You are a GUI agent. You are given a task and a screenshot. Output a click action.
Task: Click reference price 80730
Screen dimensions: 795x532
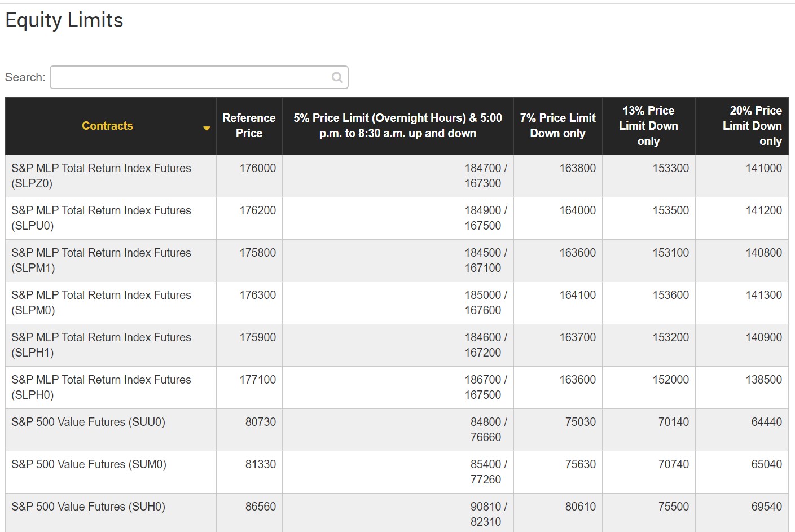[261, 422]
